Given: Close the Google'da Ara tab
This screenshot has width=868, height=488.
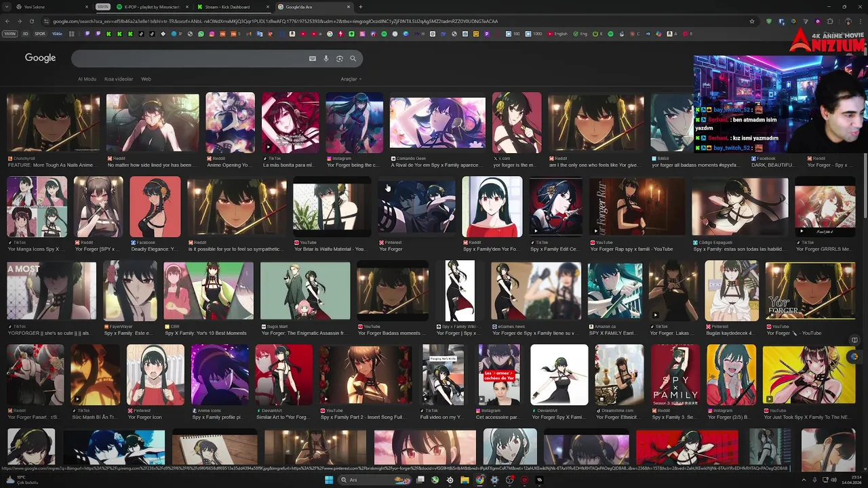Looking at the screenshot, I should click(x=349, y=7).
